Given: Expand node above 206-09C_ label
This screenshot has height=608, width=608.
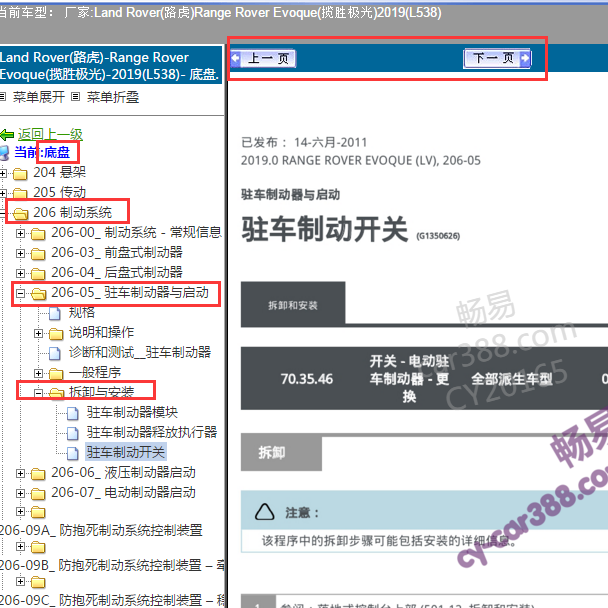Looking at the screenshot, I should 20,581.
